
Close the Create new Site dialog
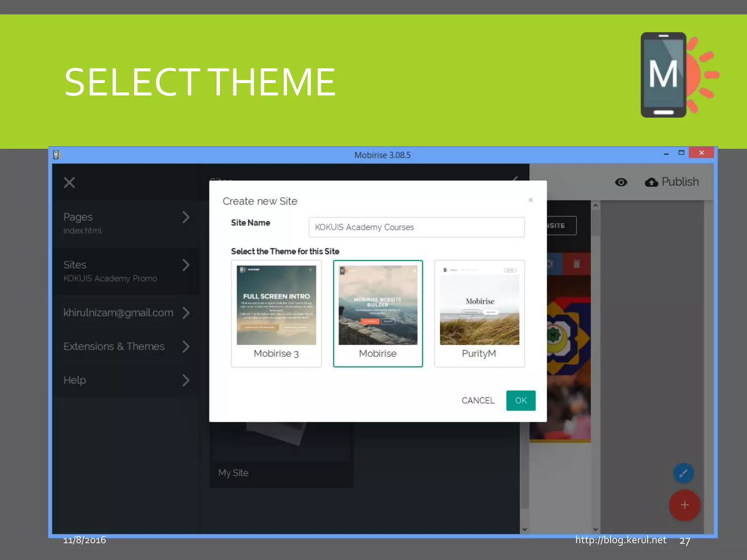(531, 200)
